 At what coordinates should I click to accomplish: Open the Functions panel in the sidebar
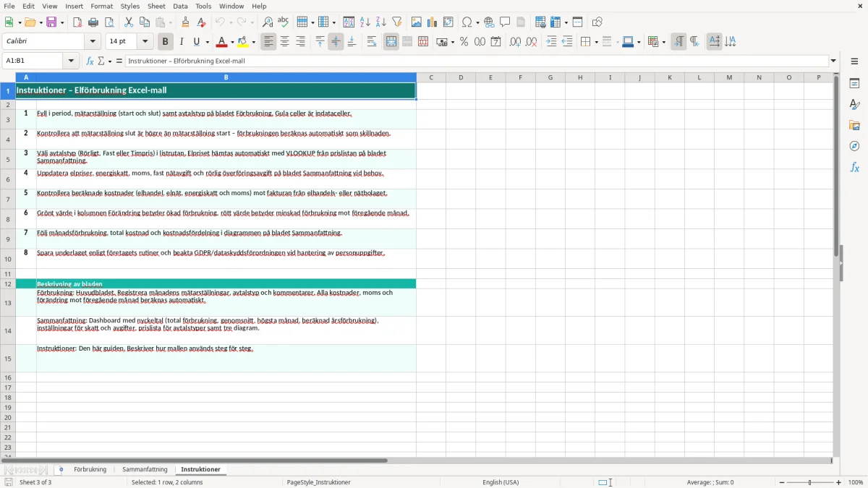click(854, 168)
